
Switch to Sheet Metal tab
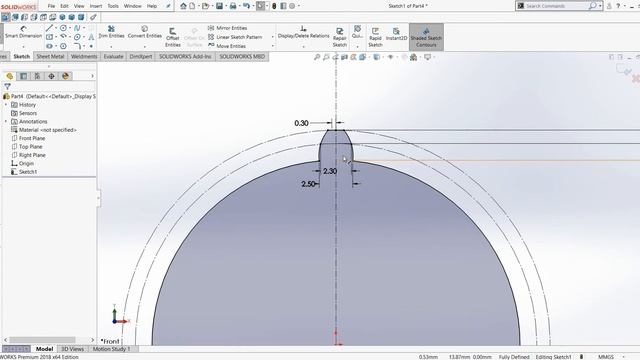point(50,57)
